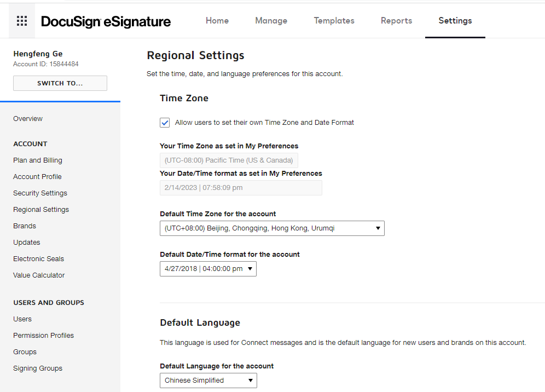Navigate to Plan and Billing
545x392 pixels.
(x=38, y=160)
